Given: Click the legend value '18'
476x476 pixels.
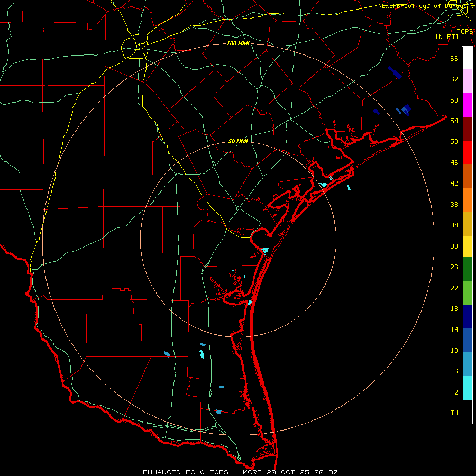Looking at the screenshot, I should (454, 309).
